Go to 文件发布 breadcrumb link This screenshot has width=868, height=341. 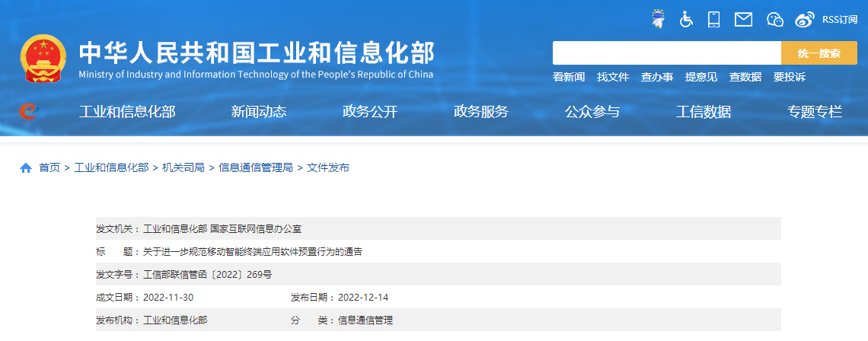pyautogui.click(x=327, y=168)
